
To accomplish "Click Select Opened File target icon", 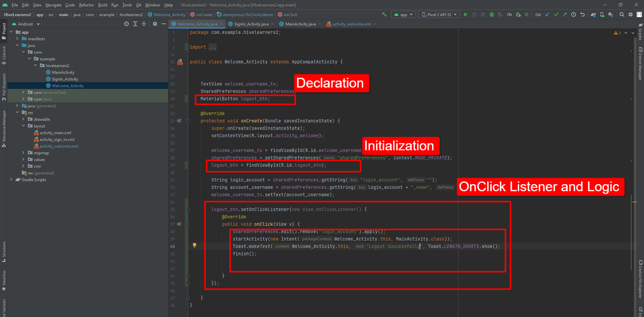I will pyautogui.click(x=126, y=24).
